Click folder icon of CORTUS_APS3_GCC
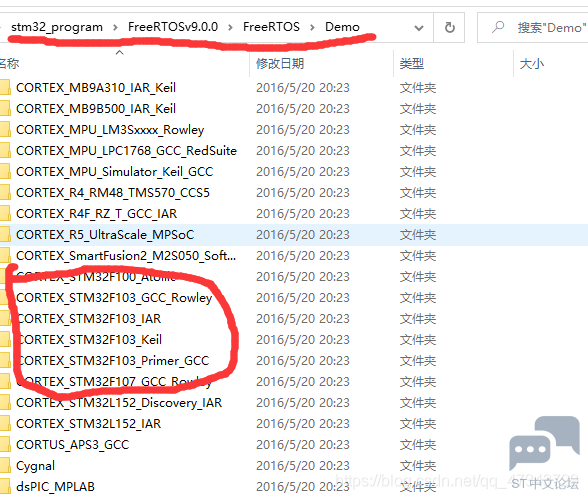The image size is (588, 499). pyautogui.click(x=5, y=445)
